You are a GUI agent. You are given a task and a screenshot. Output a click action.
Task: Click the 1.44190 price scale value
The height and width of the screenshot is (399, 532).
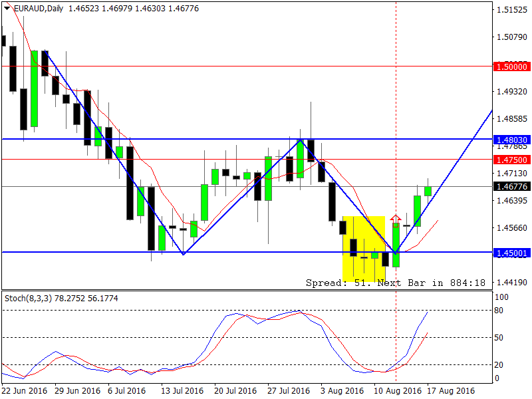[x=512, y=282]
